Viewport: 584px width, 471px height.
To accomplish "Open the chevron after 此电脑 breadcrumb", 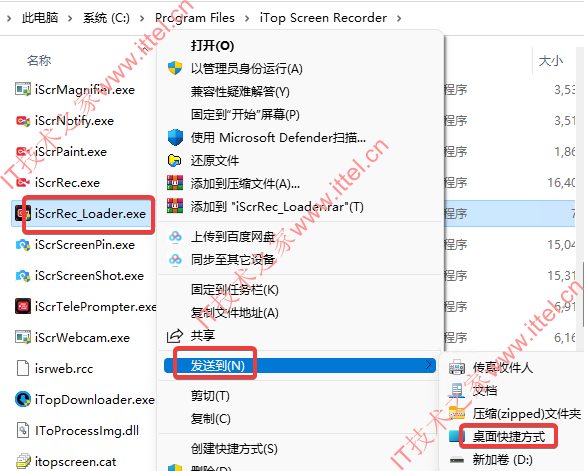I will 70,18.
